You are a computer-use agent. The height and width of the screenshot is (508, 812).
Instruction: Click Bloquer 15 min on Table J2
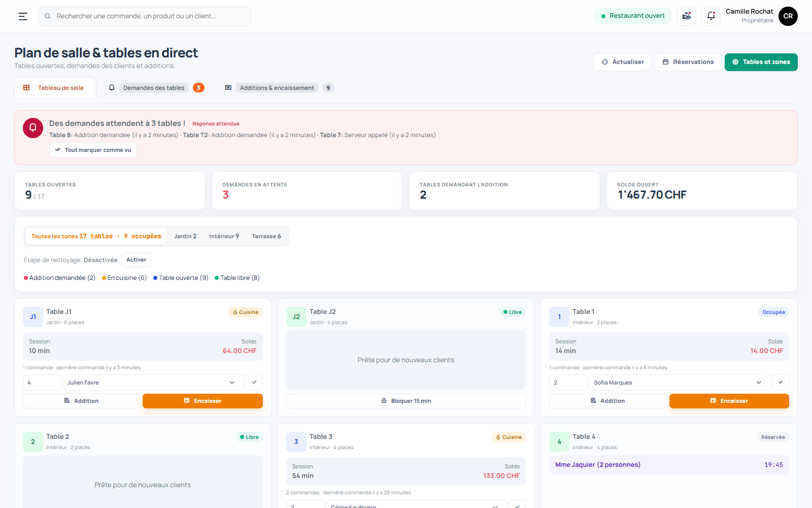[406, 401]
